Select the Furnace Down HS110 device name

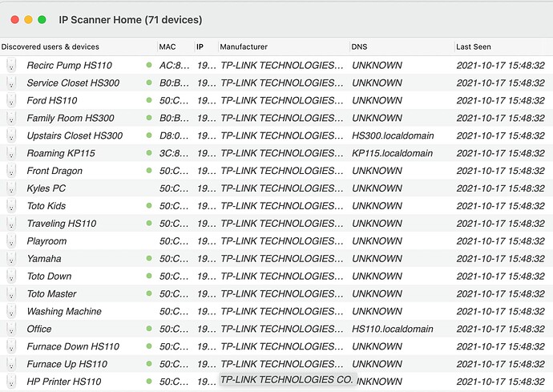[73, 346]
